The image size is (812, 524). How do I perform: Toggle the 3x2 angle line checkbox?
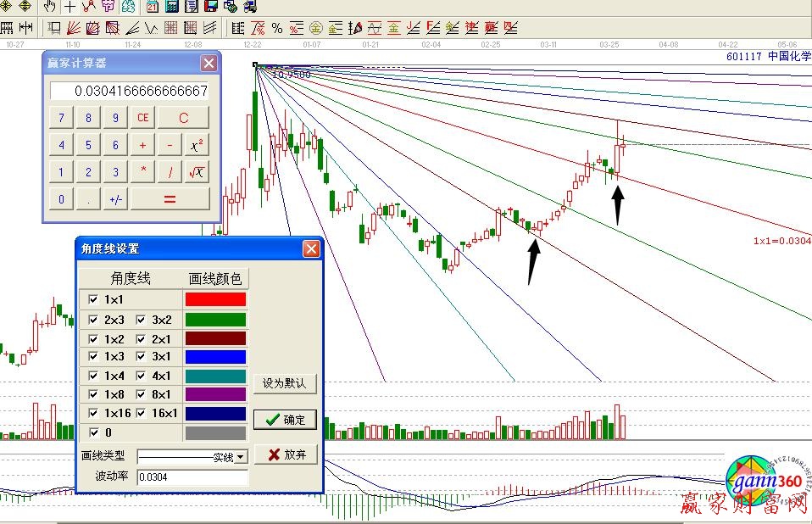(x=142, y=320)
